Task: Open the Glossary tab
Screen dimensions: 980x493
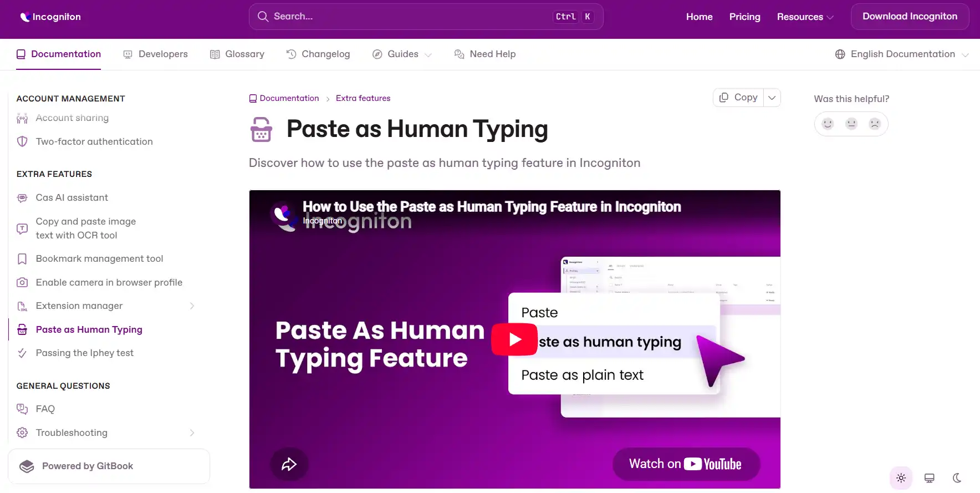Action: (x=237, y=54)
